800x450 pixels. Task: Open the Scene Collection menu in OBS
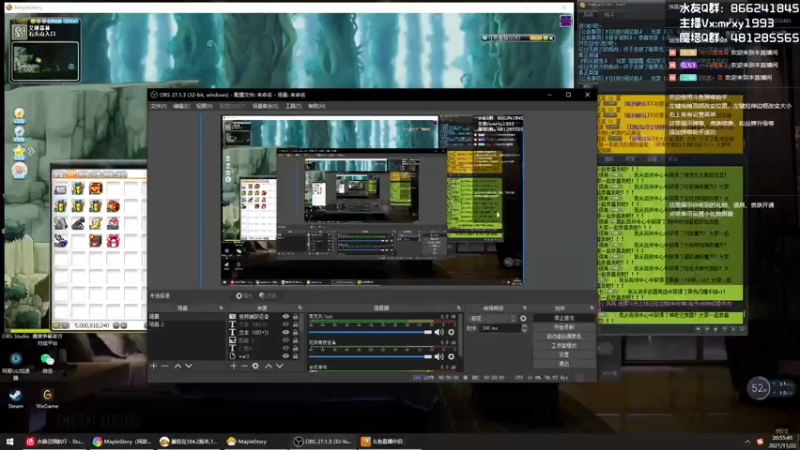[x=265, y=106]
